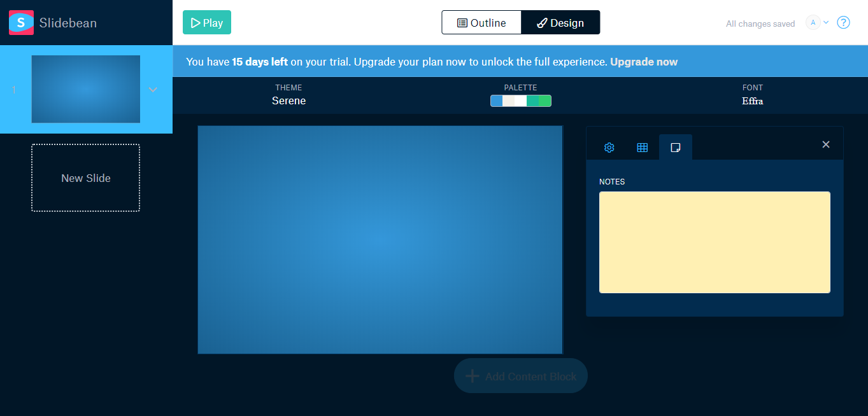868x416 pixels.
Task: Expand slide 1 options chevron
Action: point(153,90)
